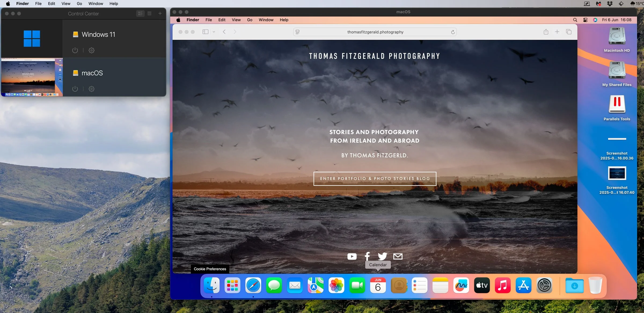Image resolution: width=644 pixels, height=313 pixels.
Task: Open host Finder's Go menu
Action: (x=79, y=3)
